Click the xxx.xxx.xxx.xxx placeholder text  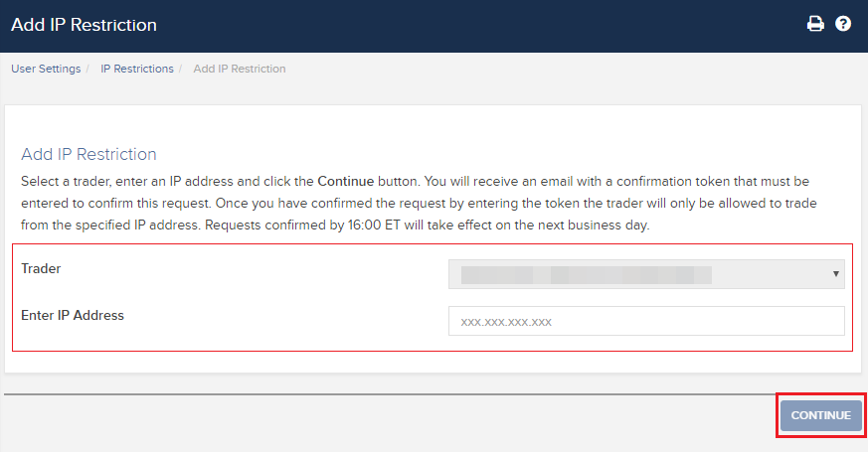click(x=506, y=322)
